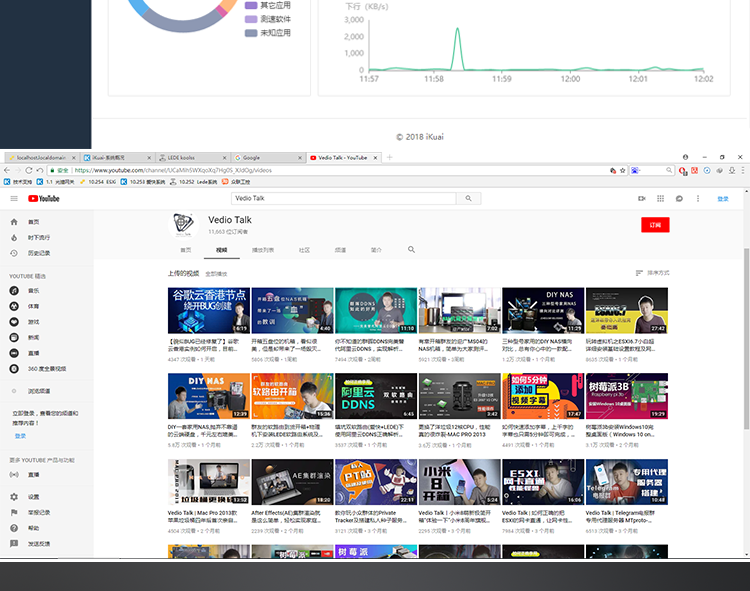Click the page vertical scrollbar
The width and height of the screenshot is (750, 591).
coord(746,338)
